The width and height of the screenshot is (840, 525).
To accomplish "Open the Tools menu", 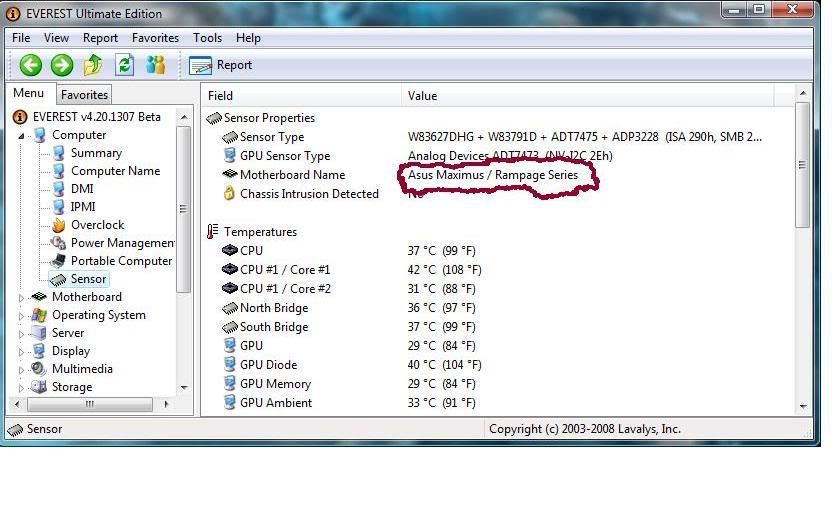I will tap(207, 38).
